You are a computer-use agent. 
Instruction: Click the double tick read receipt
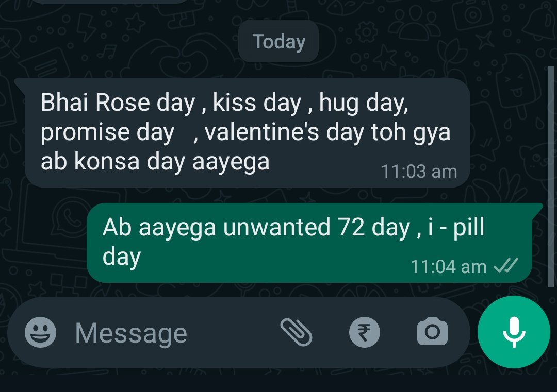point(506,266)
